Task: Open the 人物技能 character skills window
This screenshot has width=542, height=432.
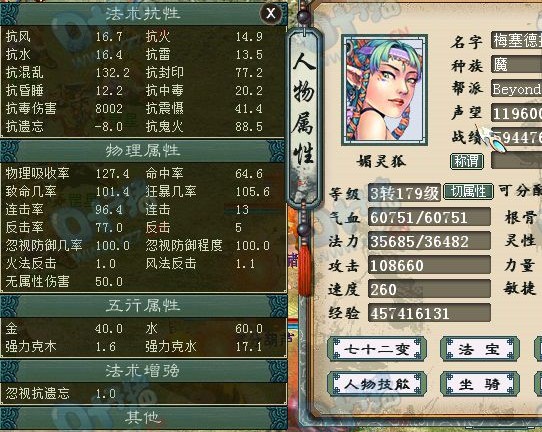Action: point(377,384)
